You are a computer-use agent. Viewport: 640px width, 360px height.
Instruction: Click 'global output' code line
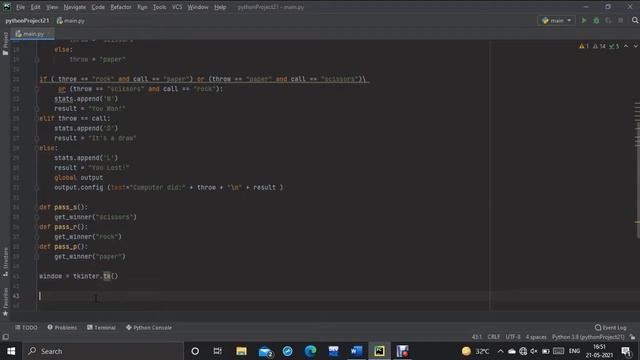78,178
